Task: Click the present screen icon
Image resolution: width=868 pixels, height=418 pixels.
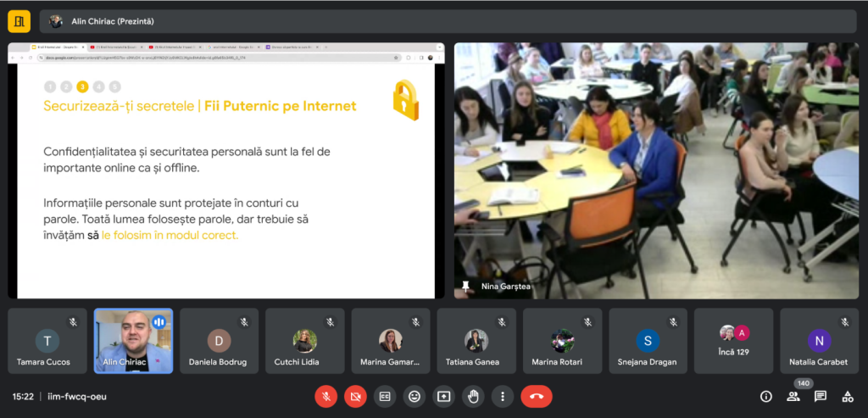Action: [444, 396]
